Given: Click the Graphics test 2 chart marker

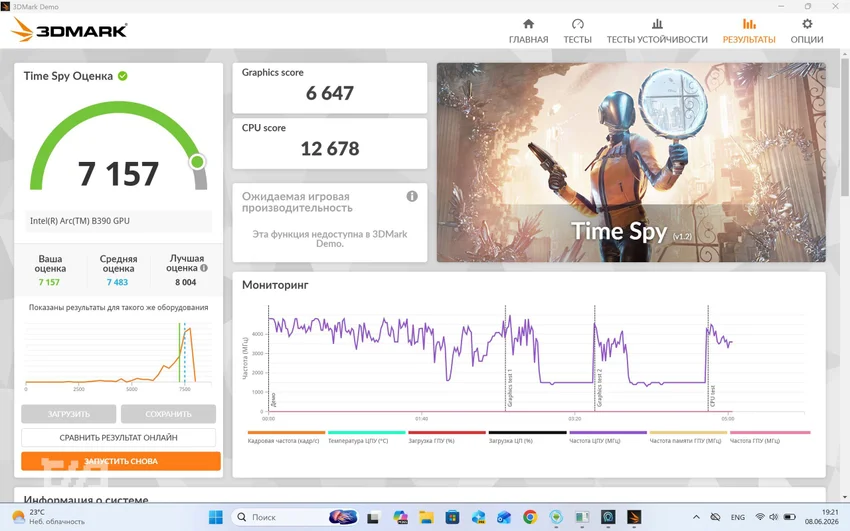Looking at the screenshot, I should 599,388.
